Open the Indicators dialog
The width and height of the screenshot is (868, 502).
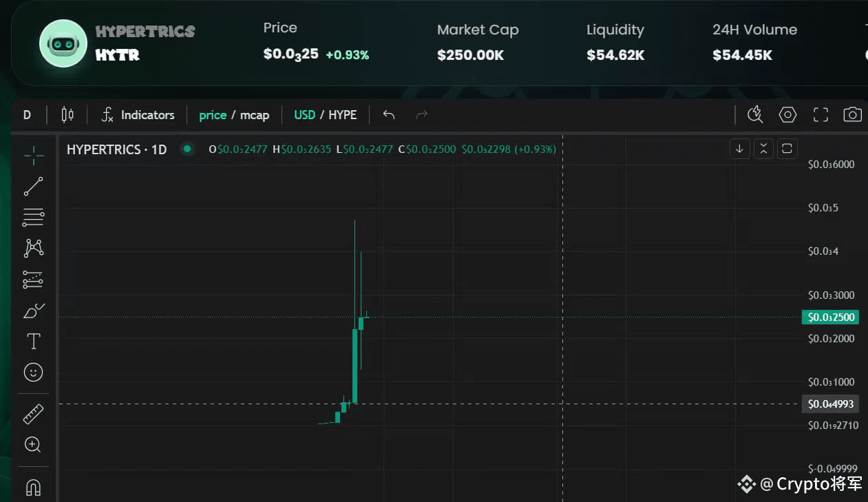[x=138, y=115]
